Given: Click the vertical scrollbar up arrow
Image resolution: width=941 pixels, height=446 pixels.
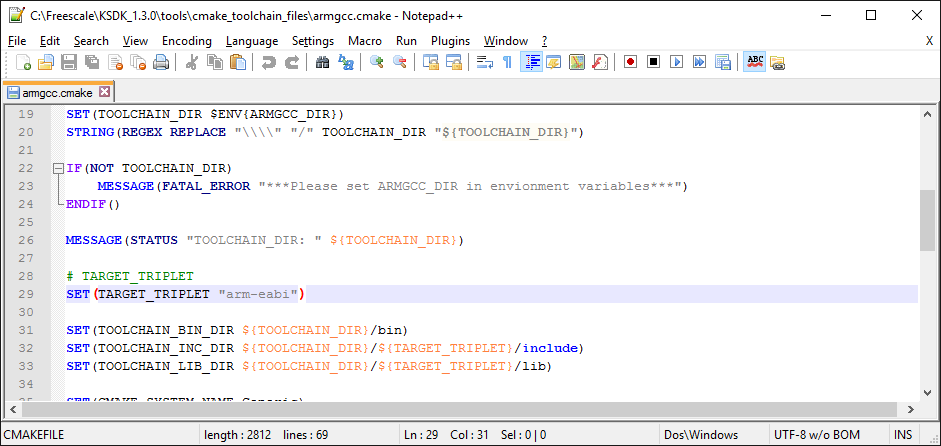Looking at the screenshot, I should coord(927,114).
